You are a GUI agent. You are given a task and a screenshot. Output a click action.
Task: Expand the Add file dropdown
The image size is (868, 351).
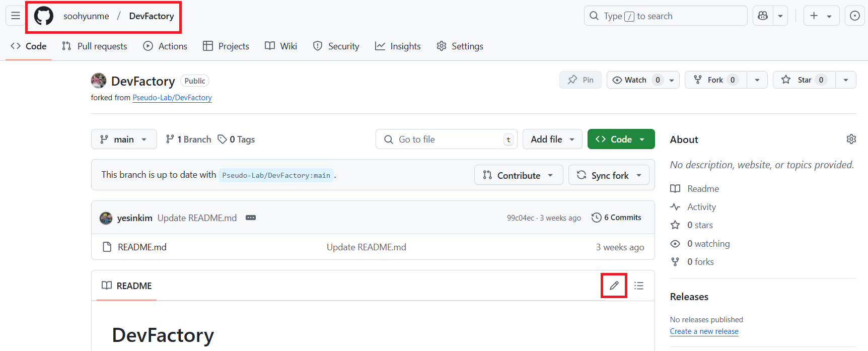[x=552, y=139]
